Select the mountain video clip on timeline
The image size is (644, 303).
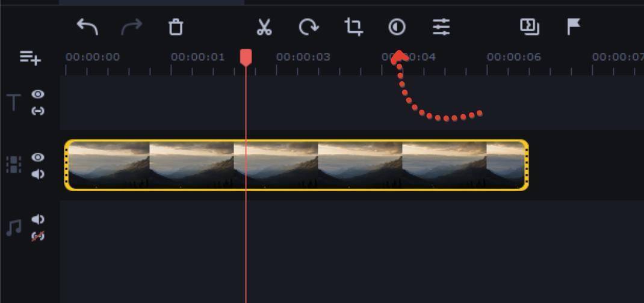tap(296, 165)
